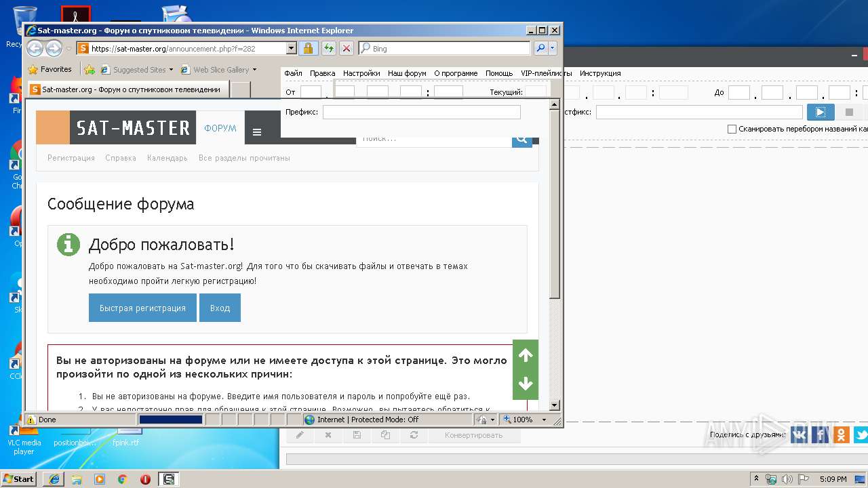Viewport: 868px width, 488px height.
Task: Click the Быстрая регистрация button
Action: [142, 308]
